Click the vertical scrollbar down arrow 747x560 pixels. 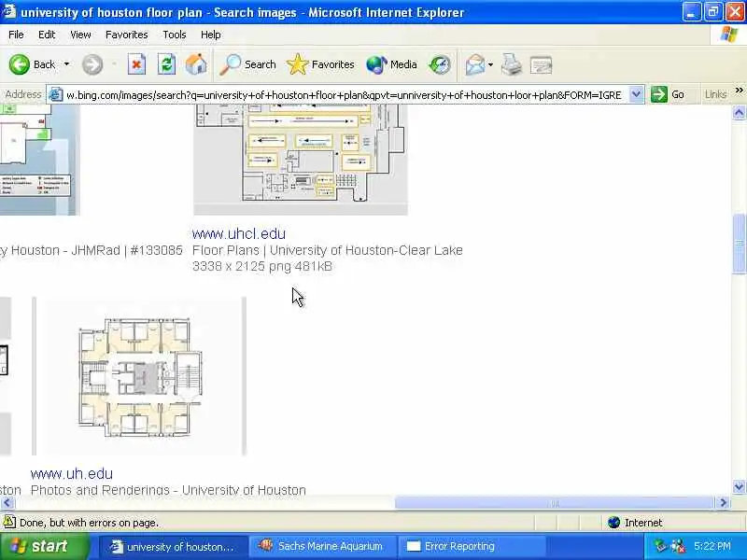[x=739, y=486]
